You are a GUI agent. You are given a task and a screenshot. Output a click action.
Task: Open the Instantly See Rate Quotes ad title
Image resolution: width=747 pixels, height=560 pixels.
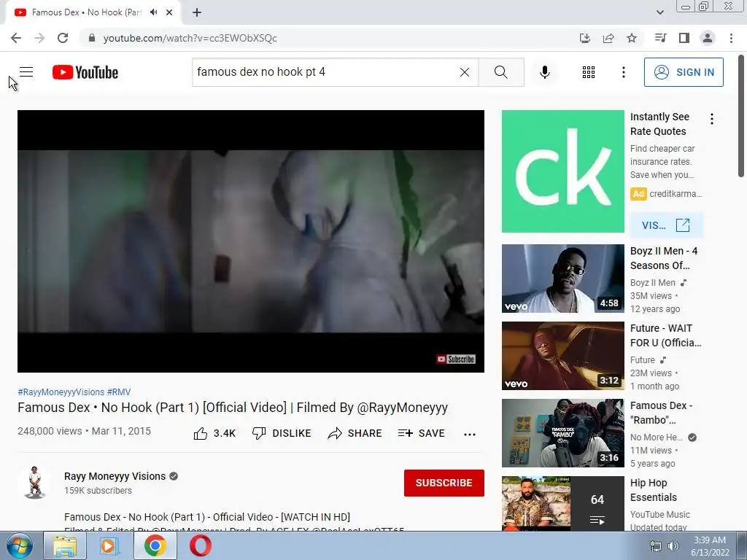[659, 124]
